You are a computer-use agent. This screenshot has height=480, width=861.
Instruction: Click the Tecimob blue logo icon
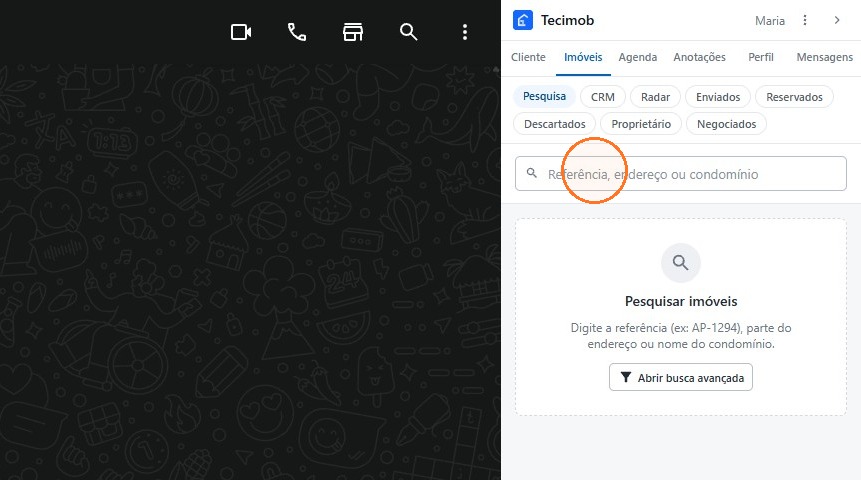click(523, 20)
